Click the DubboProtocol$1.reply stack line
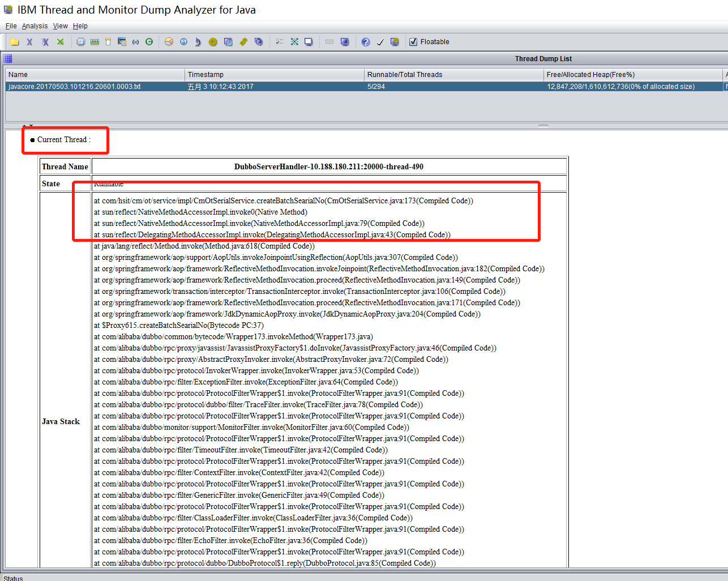728x581 pixels. pyautogui.click(x=265, y=563)
